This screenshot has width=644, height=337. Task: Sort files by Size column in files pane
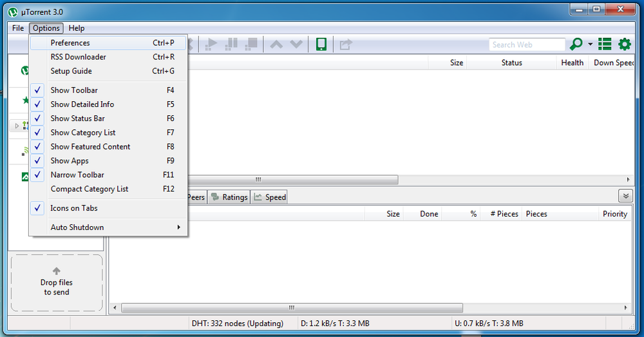click(x=384, y=214)
